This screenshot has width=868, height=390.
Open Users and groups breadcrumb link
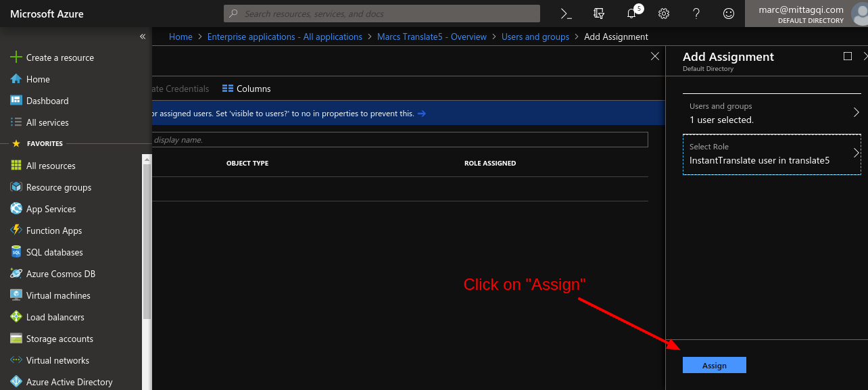pyautogui.click(x=535, y=36)
